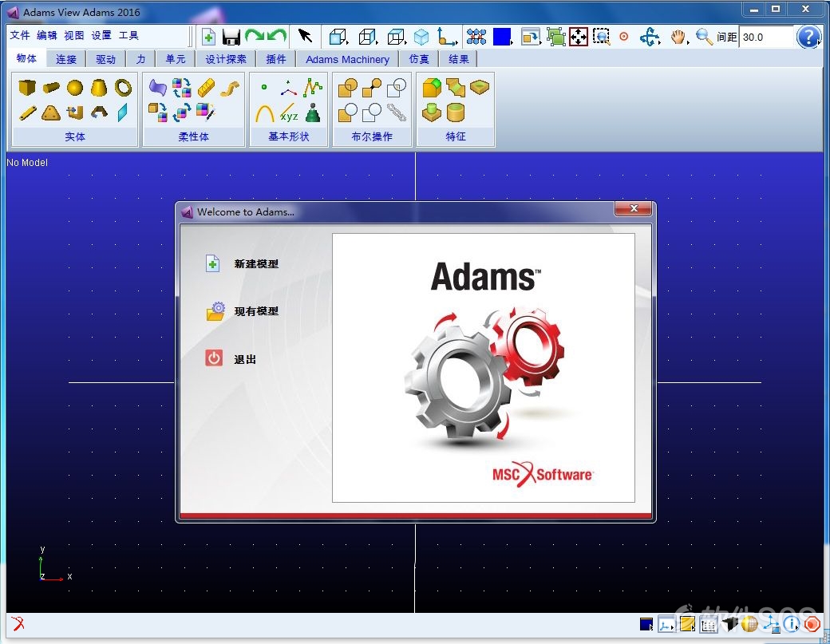Create a geometry point
The height and width of the screenshot is (644, 830).
pyautogui.click(x=264, y=87)
